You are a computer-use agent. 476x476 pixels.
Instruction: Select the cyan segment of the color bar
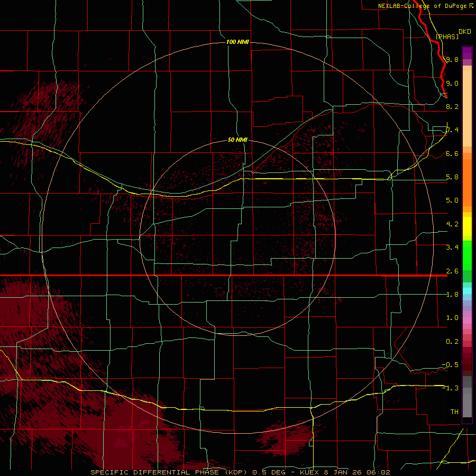pyautogui.click(x=467, y=291)
